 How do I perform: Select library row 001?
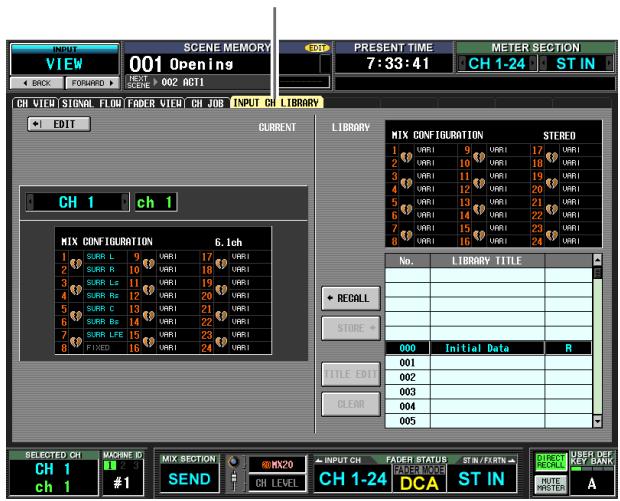pyautogui.click(x=488, y=363)
